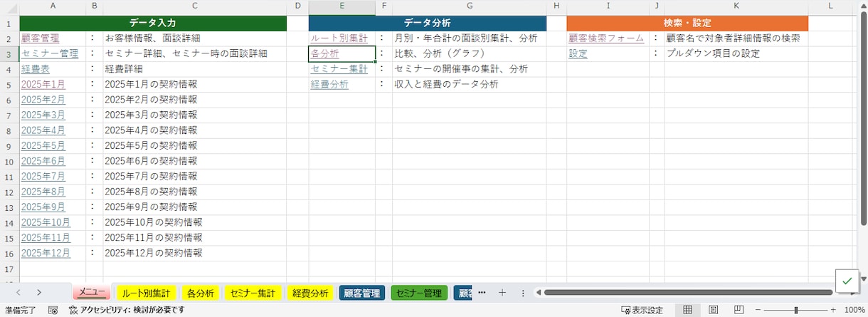Click the 各分析 link in cell E3
Viewport: 868px width, 317px height.
click(325, 53)
